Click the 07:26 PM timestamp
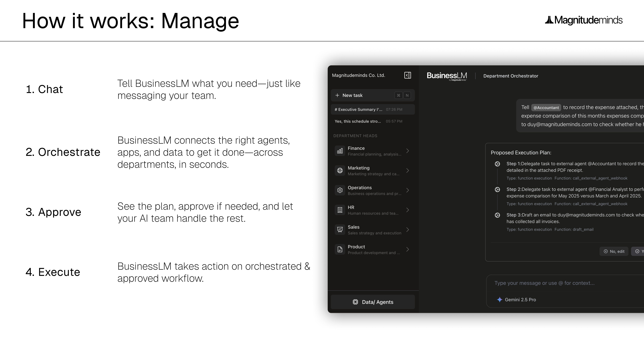The height and width of the screenshot is (362, 644). 394,109
